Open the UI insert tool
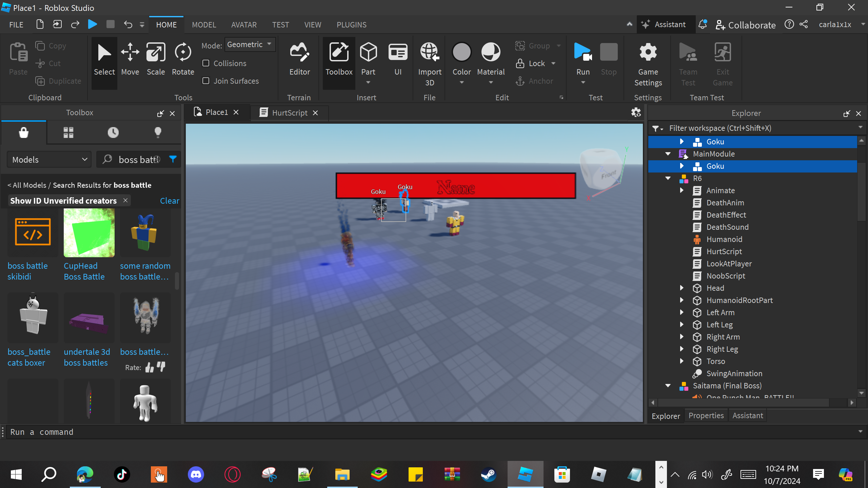This screenshot has width=868, height=488. [398, 59]
